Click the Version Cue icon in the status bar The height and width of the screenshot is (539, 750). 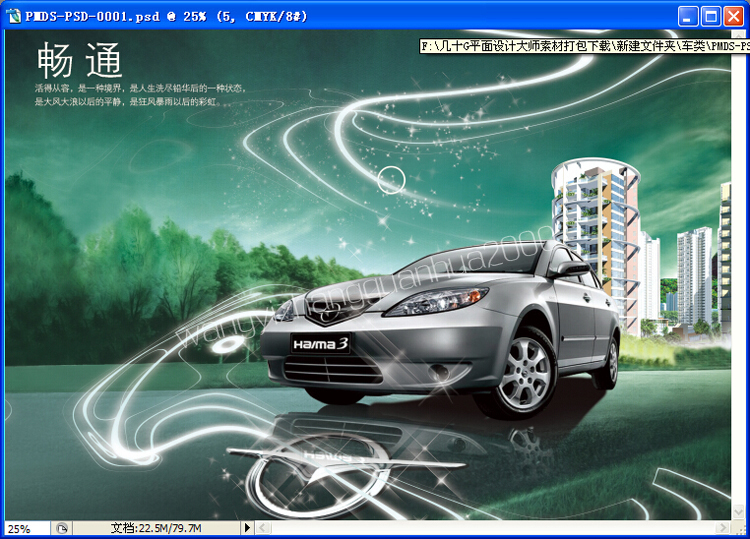click(62, 528)
